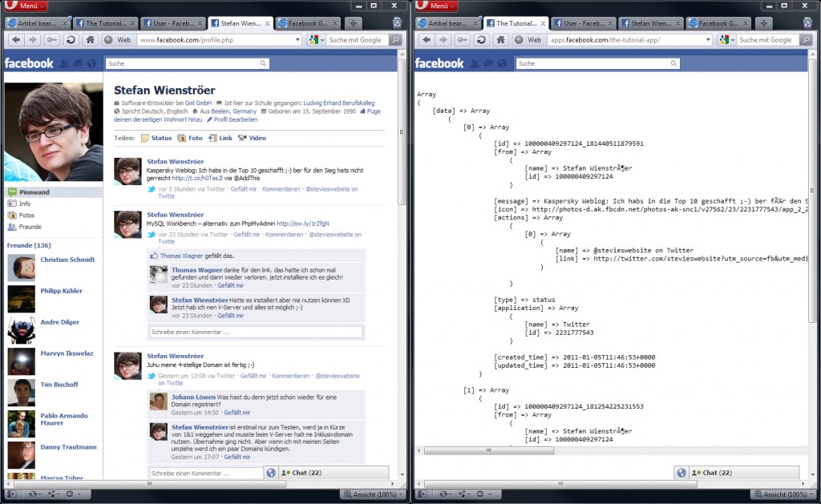821x504 pixels.
Task: Switch to 'Artikel bear...' tab in left window
Action: tap(37, 23)
